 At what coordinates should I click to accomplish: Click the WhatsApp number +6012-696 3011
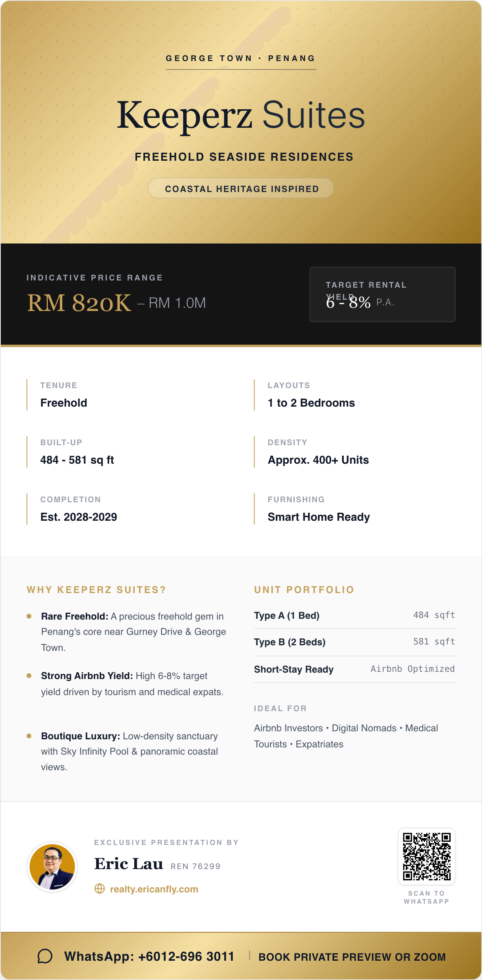(x=149, y=956)
